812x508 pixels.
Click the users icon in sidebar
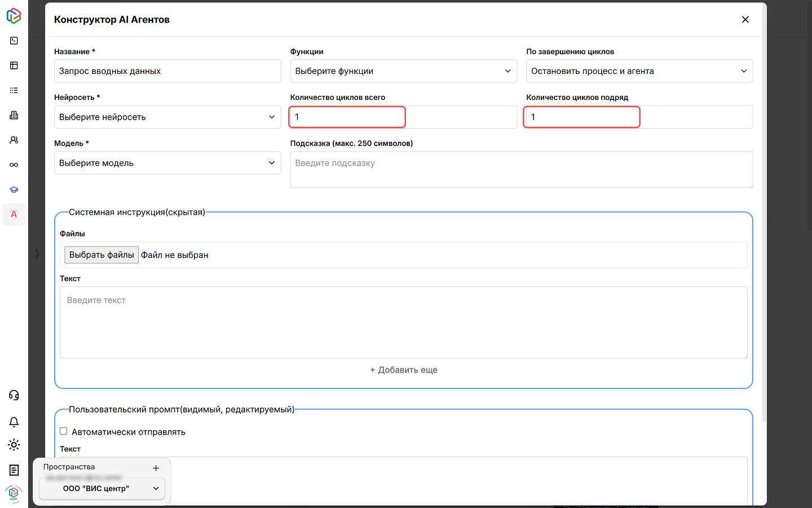[x=14, y=140]
